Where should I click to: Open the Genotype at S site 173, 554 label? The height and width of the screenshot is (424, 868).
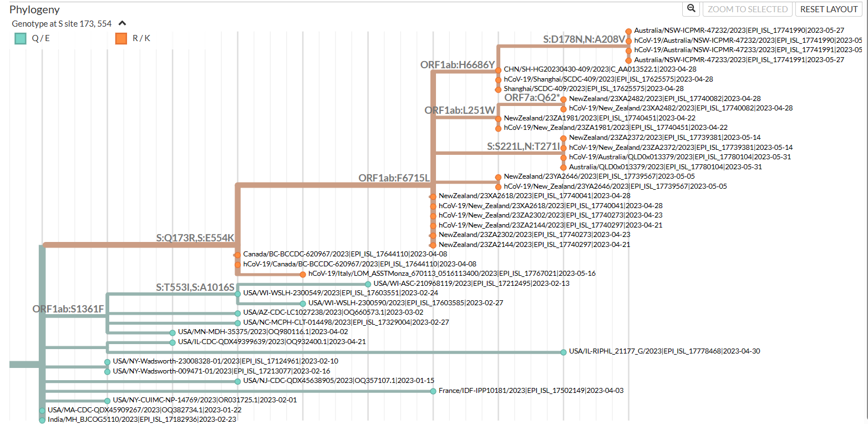click(x=61, y=23)
